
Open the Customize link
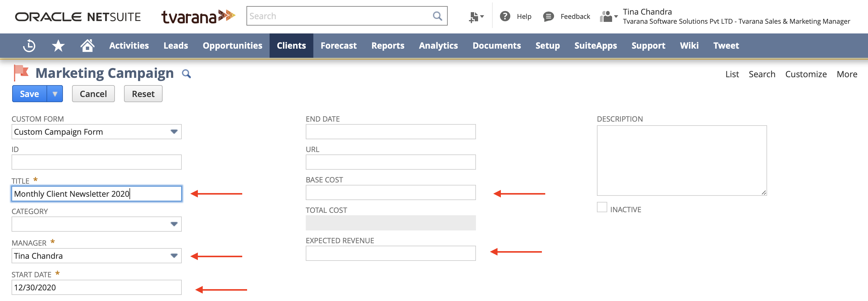(806, 74)
